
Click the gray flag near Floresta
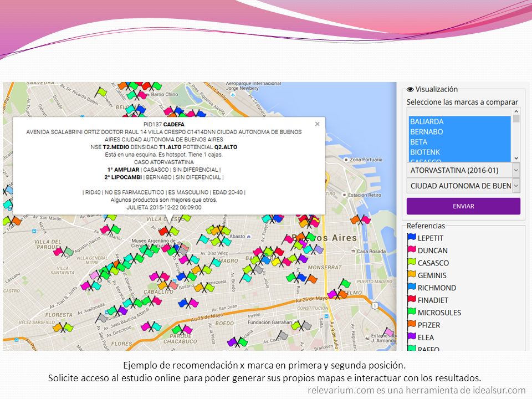[x=101, y=318]
